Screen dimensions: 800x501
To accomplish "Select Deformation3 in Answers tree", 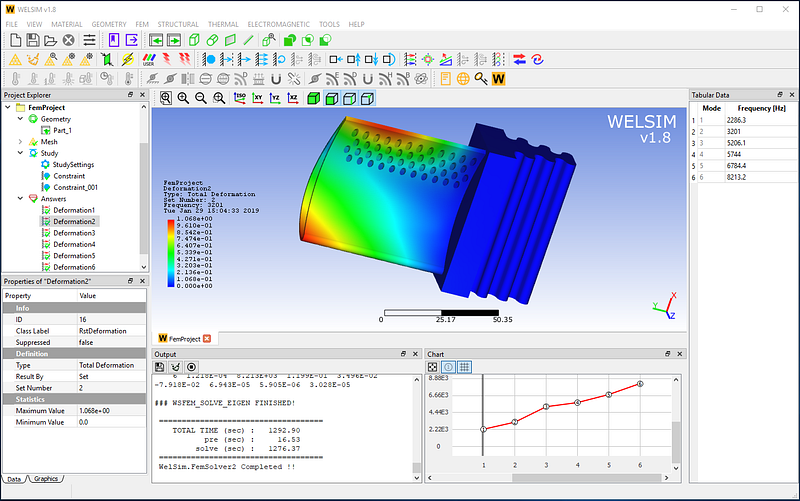I will point(74,233).
